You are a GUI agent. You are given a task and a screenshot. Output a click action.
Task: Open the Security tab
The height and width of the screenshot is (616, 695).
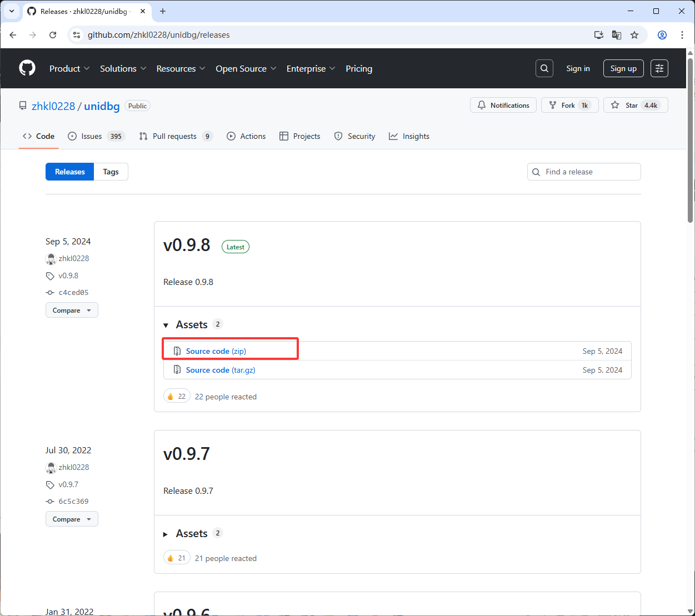[x=354, y=136]
